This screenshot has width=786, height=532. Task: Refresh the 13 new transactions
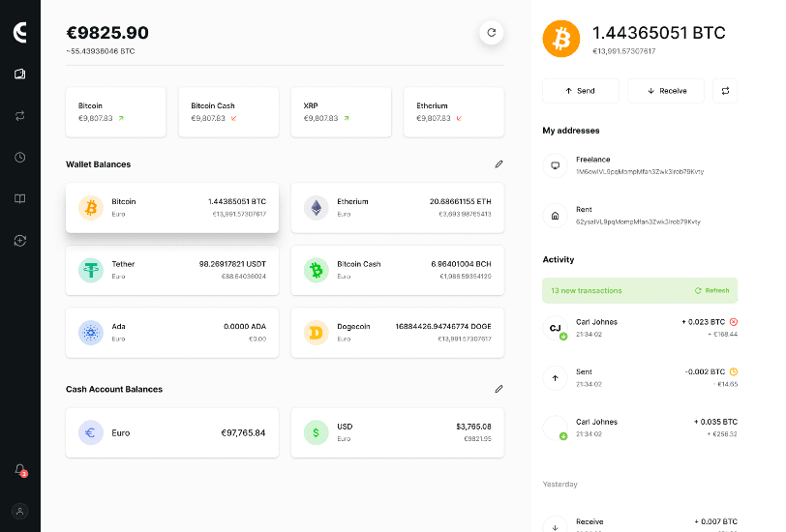pos(711,290)
